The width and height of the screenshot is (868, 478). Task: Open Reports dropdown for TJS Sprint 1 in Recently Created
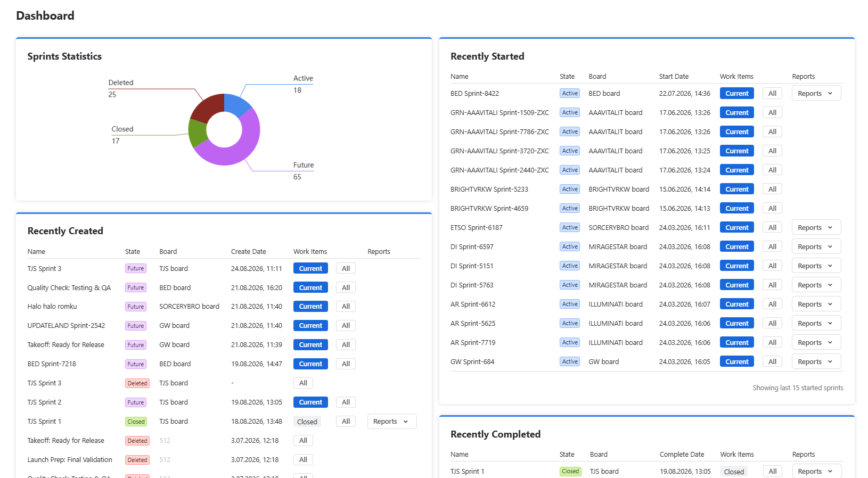(x=391, y=421)
